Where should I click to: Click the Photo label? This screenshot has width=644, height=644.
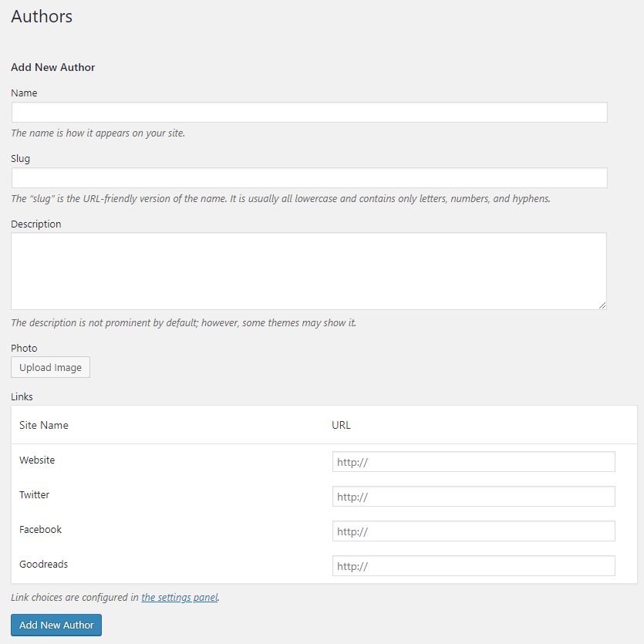tap(24, 349)
